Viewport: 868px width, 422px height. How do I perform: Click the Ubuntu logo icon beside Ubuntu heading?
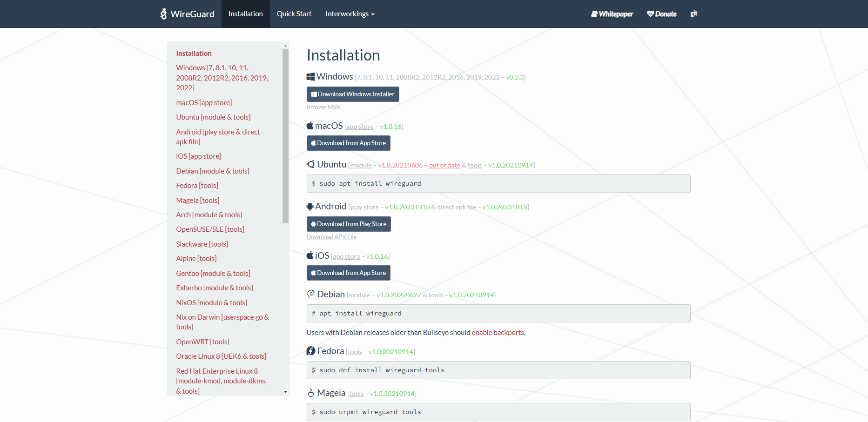[x=311, y=164]
